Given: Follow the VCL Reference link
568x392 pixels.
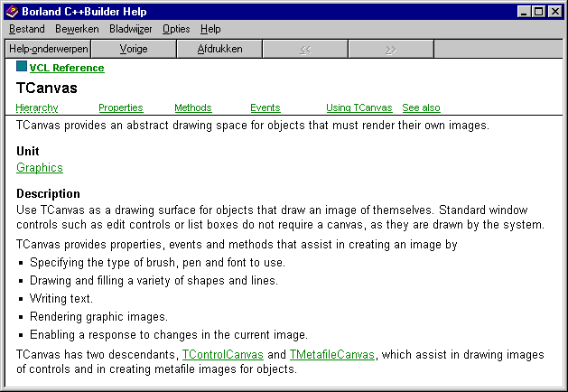Looking at the screenshot, I should point(67,68).
